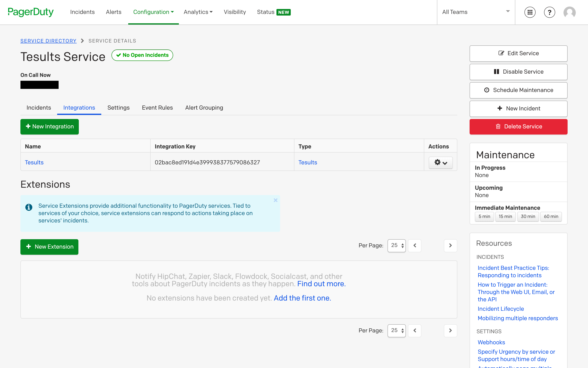Change the upper Per Page selector

coord(396,246)
